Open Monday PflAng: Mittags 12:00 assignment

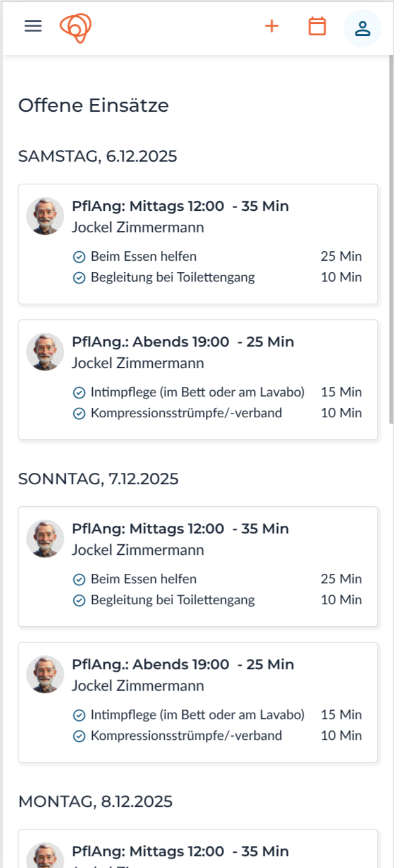(180, 852)
